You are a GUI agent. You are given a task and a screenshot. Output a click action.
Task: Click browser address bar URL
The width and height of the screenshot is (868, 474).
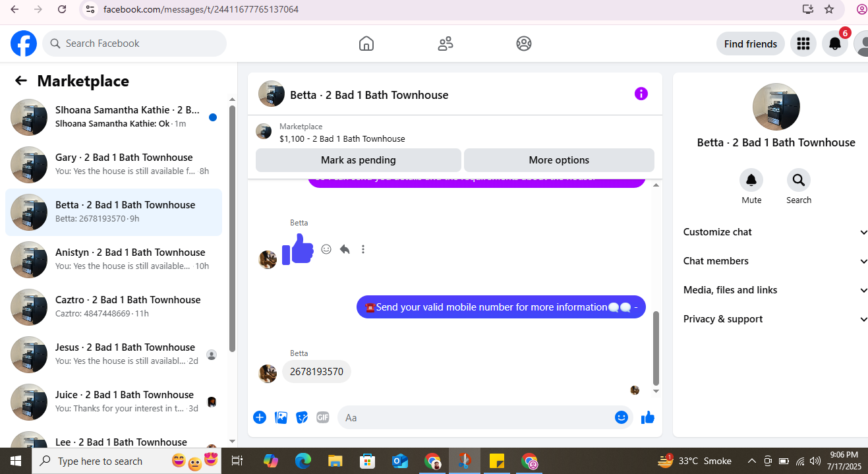coord(201,9)
